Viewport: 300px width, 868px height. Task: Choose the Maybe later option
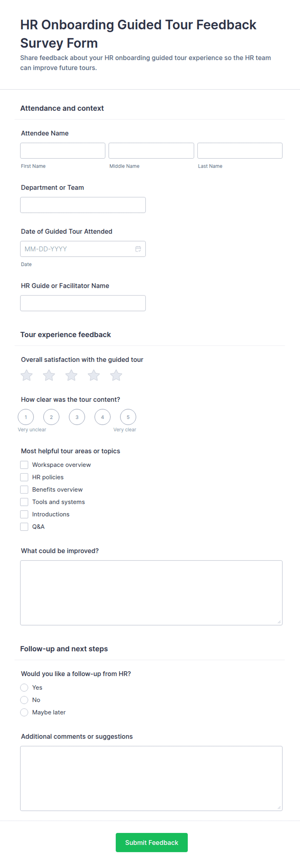pyautogui.click(x=24, y=712)
